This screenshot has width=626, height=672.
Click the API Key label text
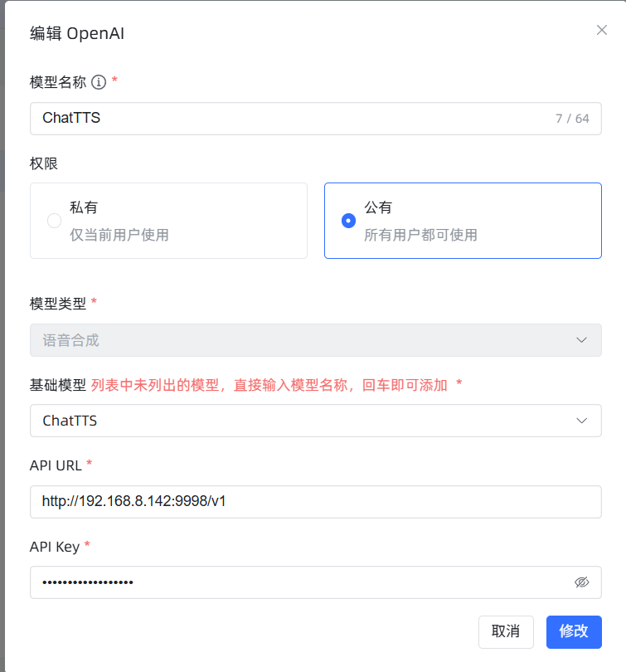click(x=55, y=548)
